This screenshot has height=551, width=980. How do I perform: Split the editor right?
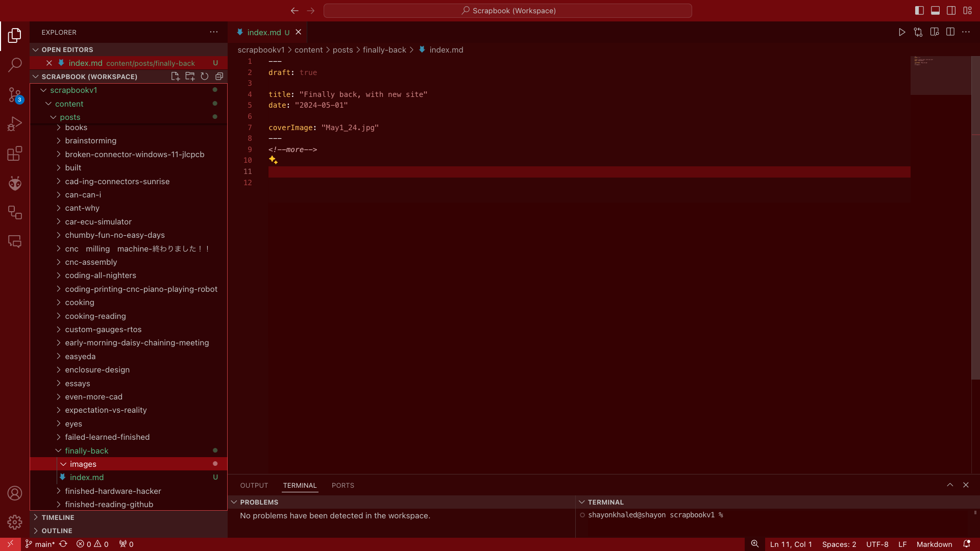point(950,32)
